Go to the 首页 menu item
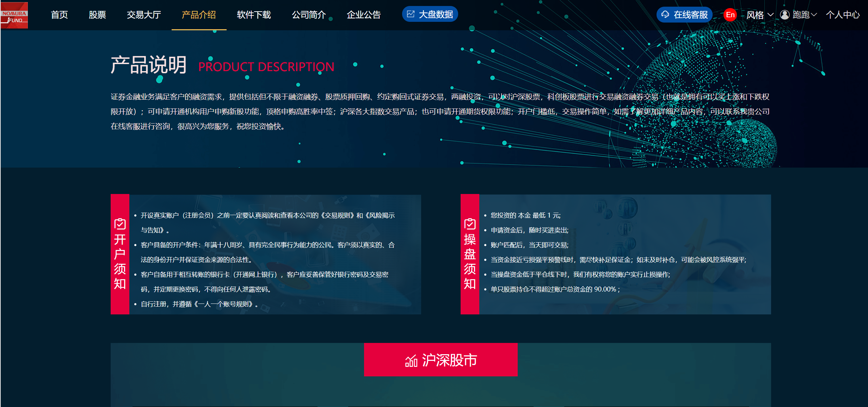The height and width of the screenshot is (407, 868). click(59, 15)
